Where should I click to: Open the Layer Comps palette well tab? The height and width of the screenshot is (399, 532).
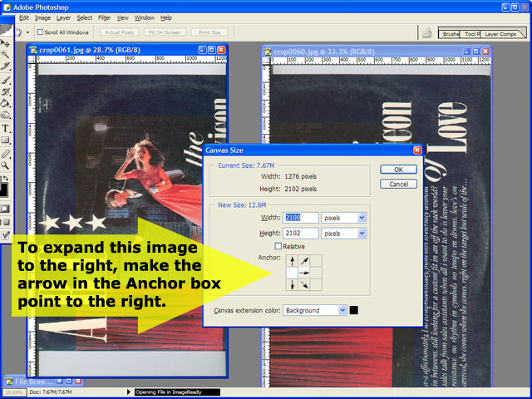[500, 34]
